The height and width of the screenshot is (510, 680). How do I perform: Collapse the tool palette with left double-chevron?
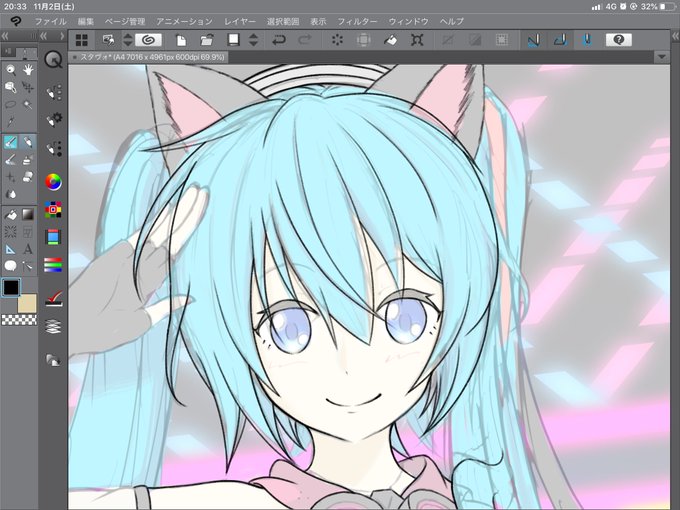[x=5, y=36]
